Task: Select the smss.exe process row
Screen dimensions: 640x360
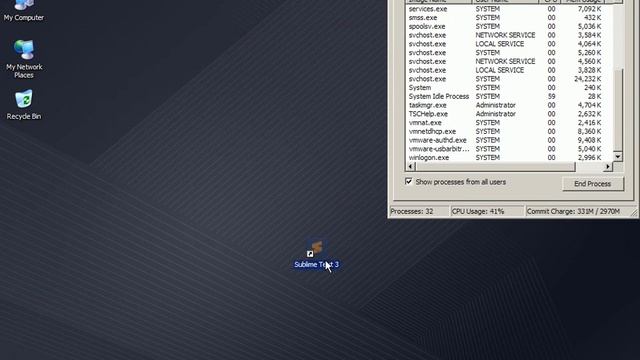Action: pyautogui.click(x=509, y=18)
